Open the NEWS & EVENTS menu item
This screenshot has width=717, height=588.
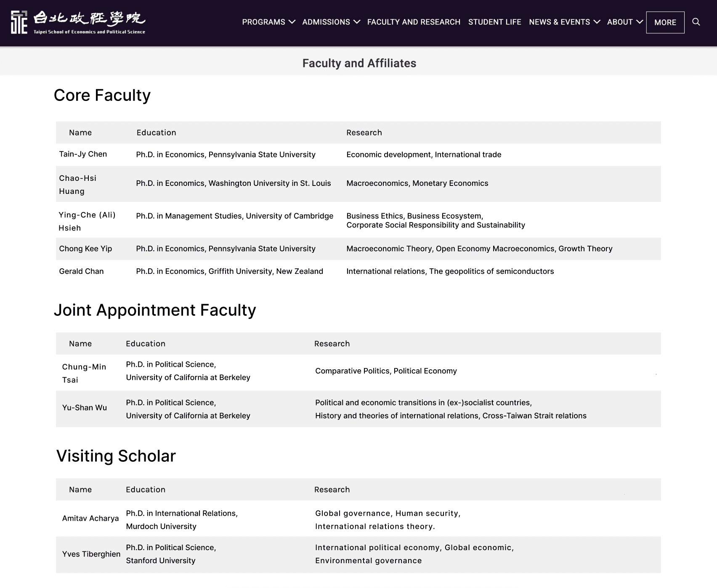click(x=560, y=22)
